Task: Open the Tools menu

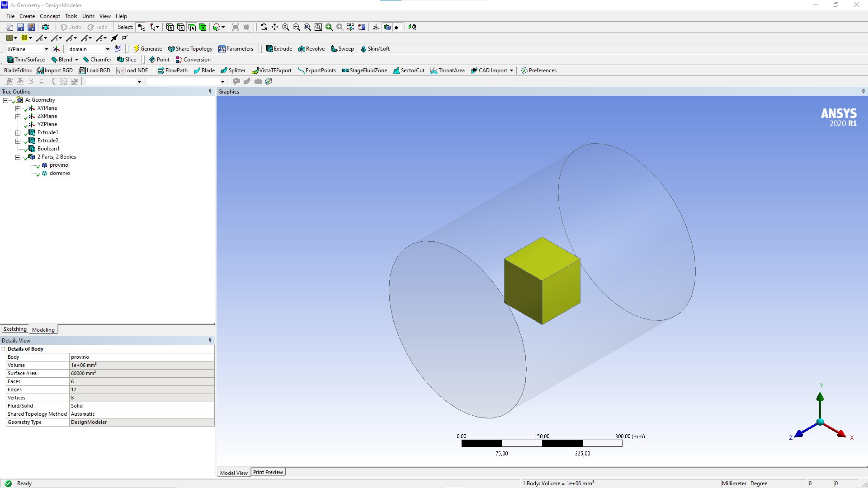Action: pos(71,16)
